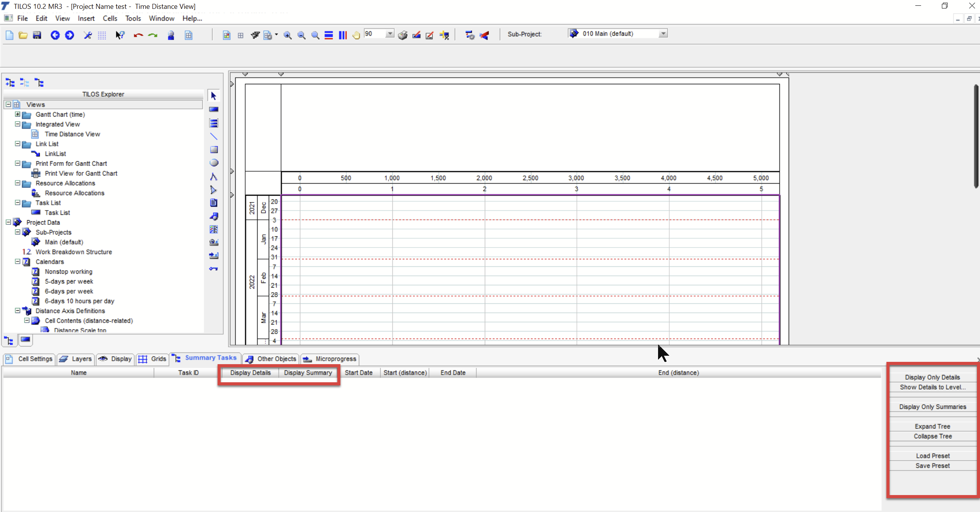Image resolution: width=980 pixels, height=512 pixels.
Task: Choose the rectangle drawing tool
Action: coord(213,149)
